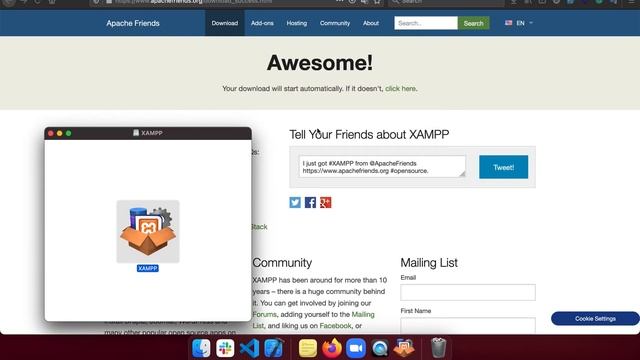The height and width of the screenshot is (360, 640).
Task: Go to Apache Friends home logo
Action: coord(133,23)
